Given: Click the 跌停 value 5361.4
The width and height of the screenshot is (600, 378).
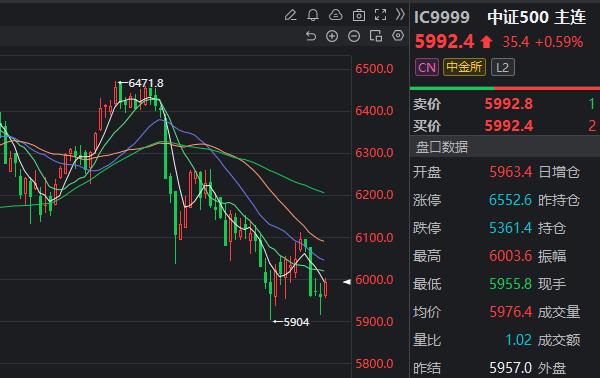Looking at the screenshot, I should [510, 228].
